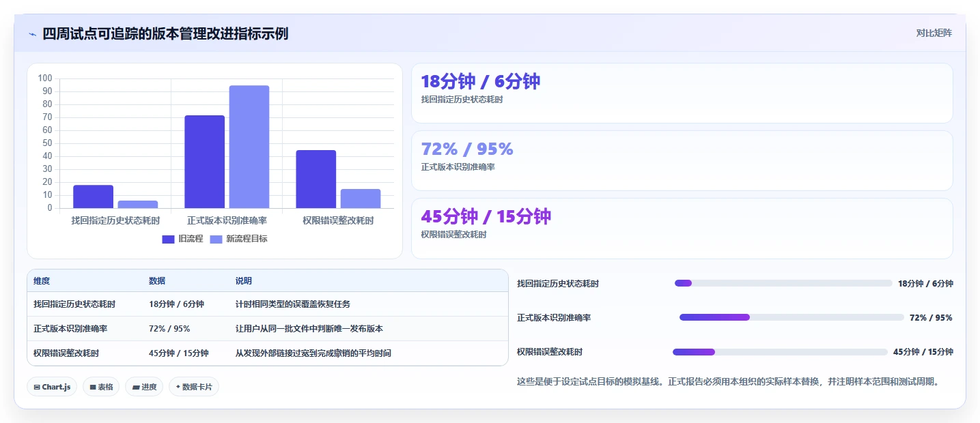Click the 18分钟 / 6分钟 value beside progress bar
Image resolution: width=980 pixels, height=423 pixels.
[x=925, y=283]
